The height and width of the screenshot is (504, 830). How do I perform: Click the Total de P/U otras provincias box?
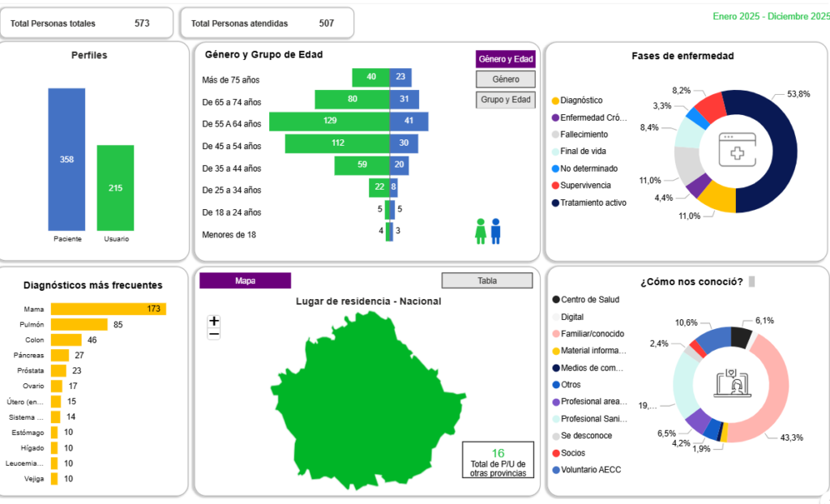498,459
